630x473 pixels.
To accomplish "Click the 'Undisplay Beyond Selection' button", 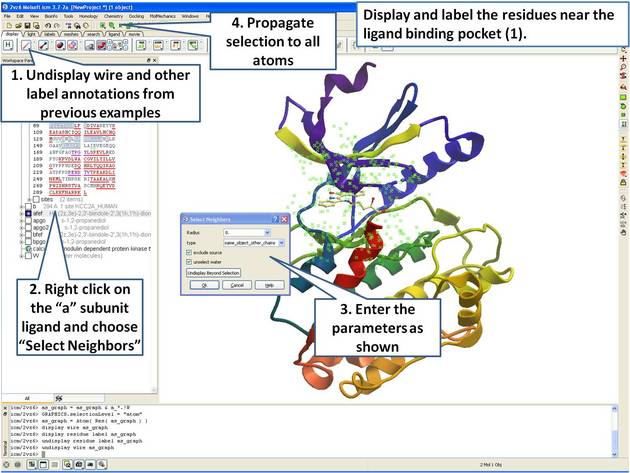I will click(x=213, y=272).
